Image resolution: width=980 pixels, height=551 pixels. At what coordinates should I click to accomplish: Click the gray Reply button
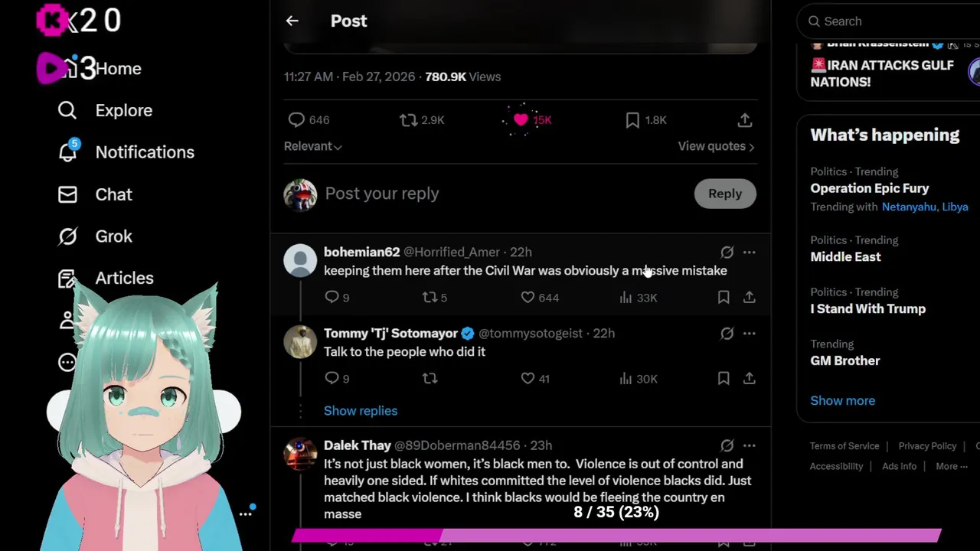coord(725,194)
